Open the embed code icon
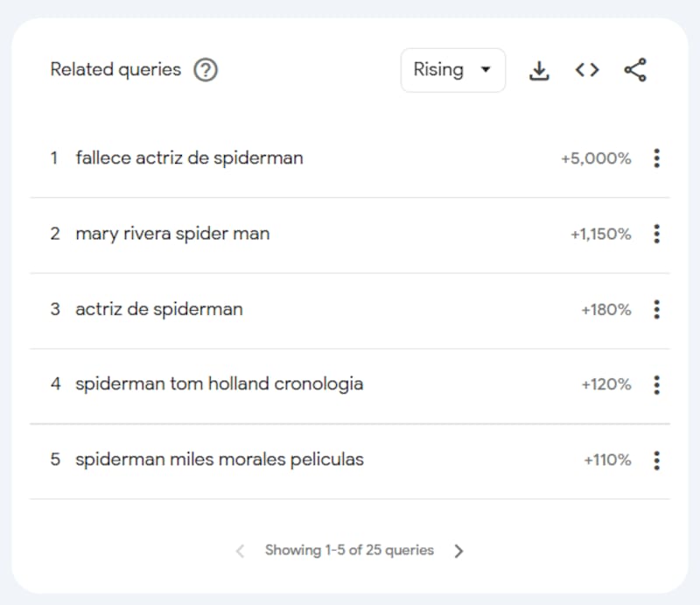This screenshot has height=605, width=700. 587,70
